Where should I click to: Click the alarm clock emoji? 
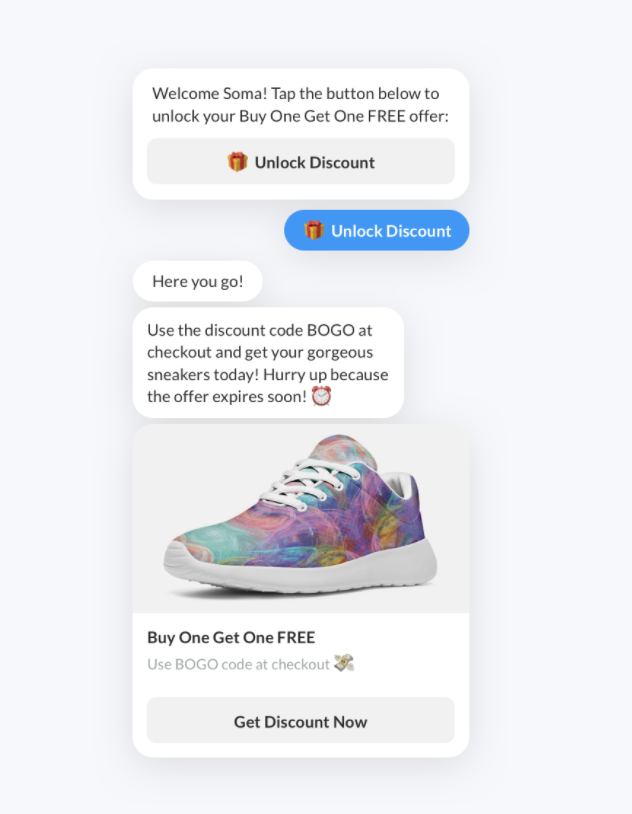[321, 397]
